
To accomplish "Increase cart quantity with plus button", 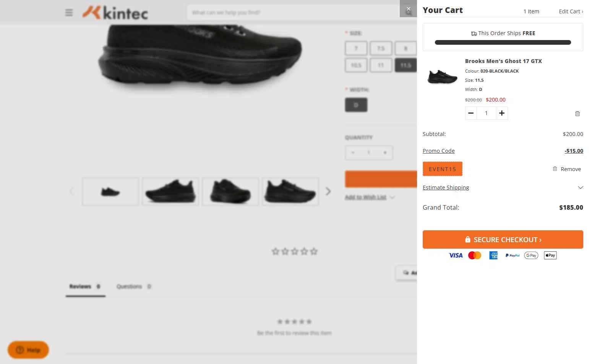I will (502, 113).
